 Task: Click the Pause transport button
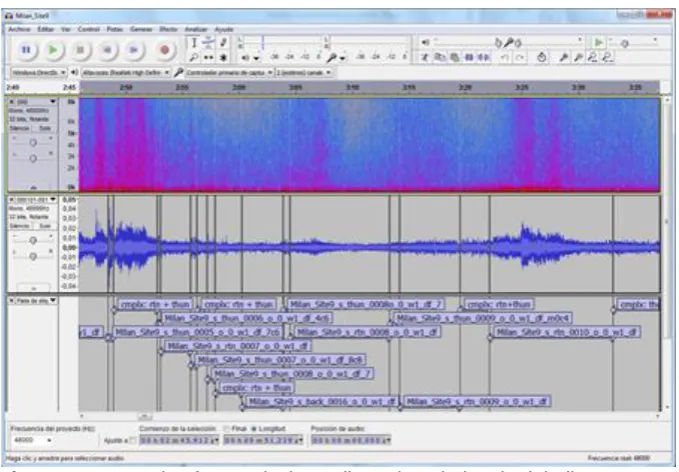pos(26,50)
